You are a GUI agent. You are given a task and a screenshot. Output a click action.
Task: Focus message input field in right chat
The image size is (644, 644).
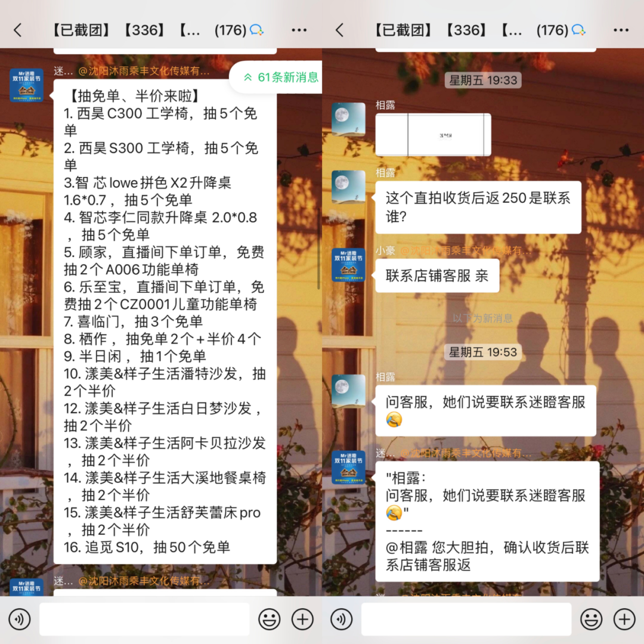[466, 620]
